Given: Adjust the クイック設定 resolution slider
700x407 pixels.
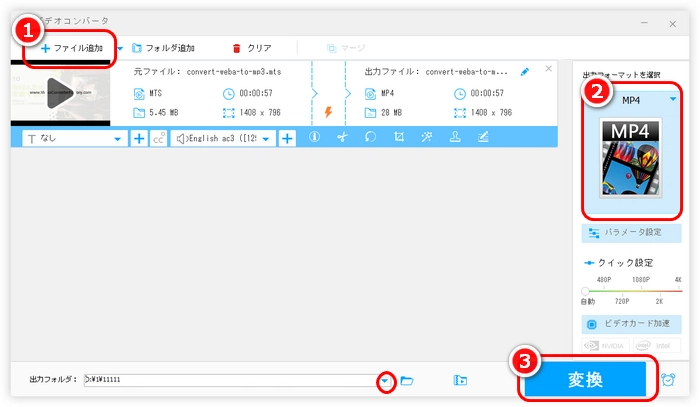Looking at the screenshot, I should tap(586, 291).
